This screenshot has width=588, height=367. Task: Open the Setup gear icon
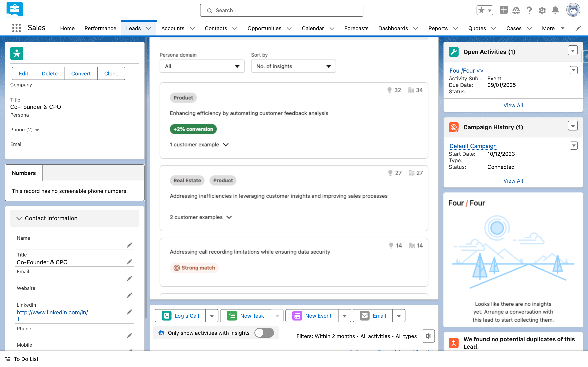[542, 10]
